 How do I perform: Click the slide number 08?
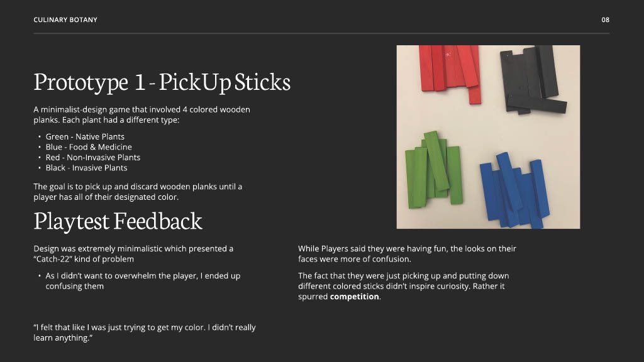click(605, 20)
